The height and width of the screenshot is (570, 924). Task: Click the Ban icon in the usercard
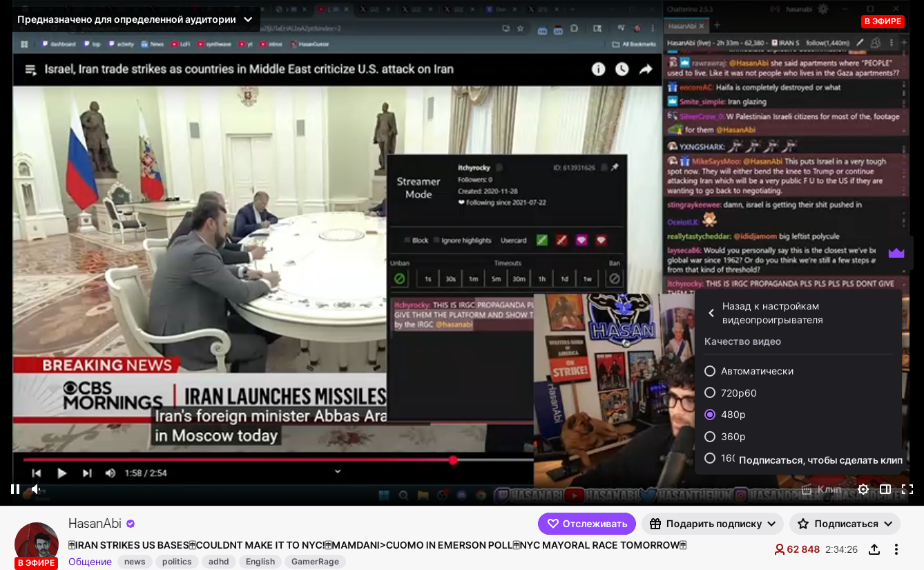pyautogui.click(x=615, y=279)
